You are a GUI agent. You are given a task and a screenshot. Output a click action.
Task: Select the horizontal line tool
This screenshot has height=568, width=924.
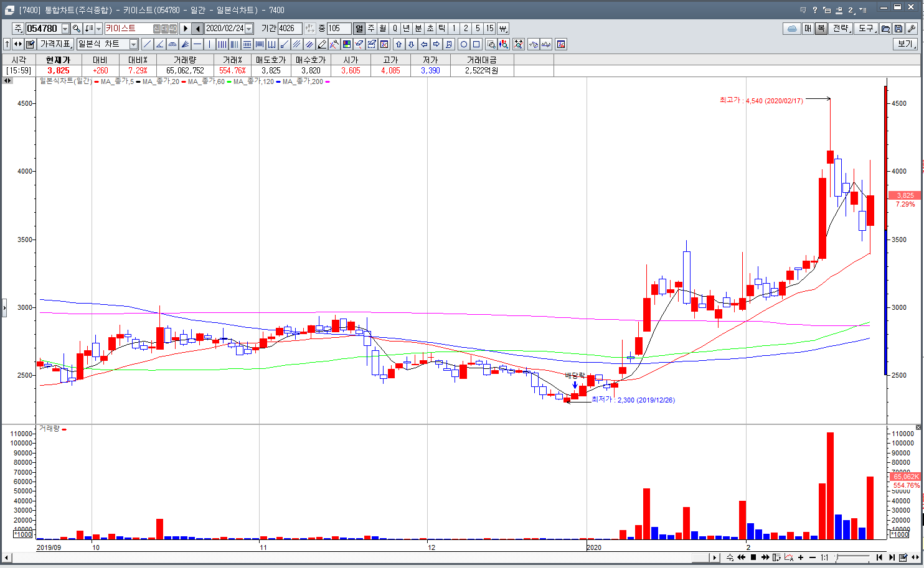pos(197,44)
